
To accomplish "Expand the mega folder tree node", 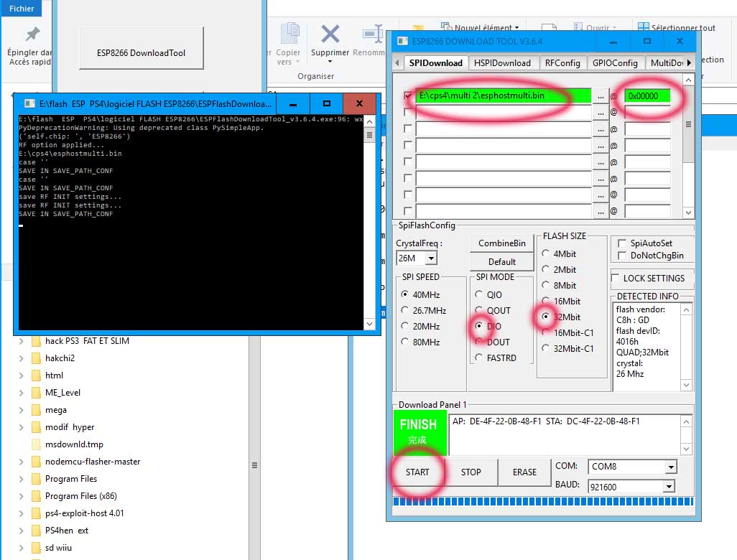I will (x=21, y=410).
